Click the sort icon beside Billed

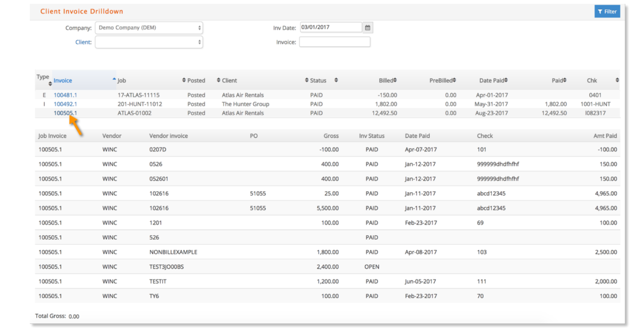tap(395, 80)
